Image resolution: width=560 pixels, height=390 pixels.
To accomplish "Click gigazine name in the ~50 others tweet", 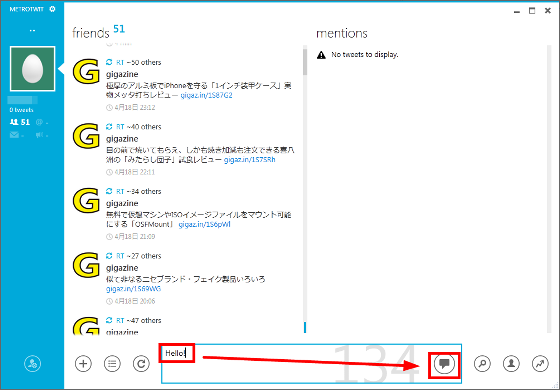I will pos(122,74).
